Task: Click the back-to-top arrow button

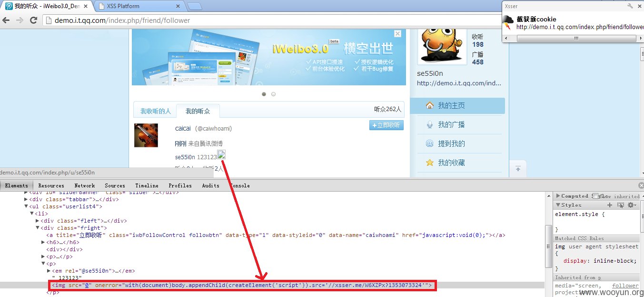Action: [518, 169]
